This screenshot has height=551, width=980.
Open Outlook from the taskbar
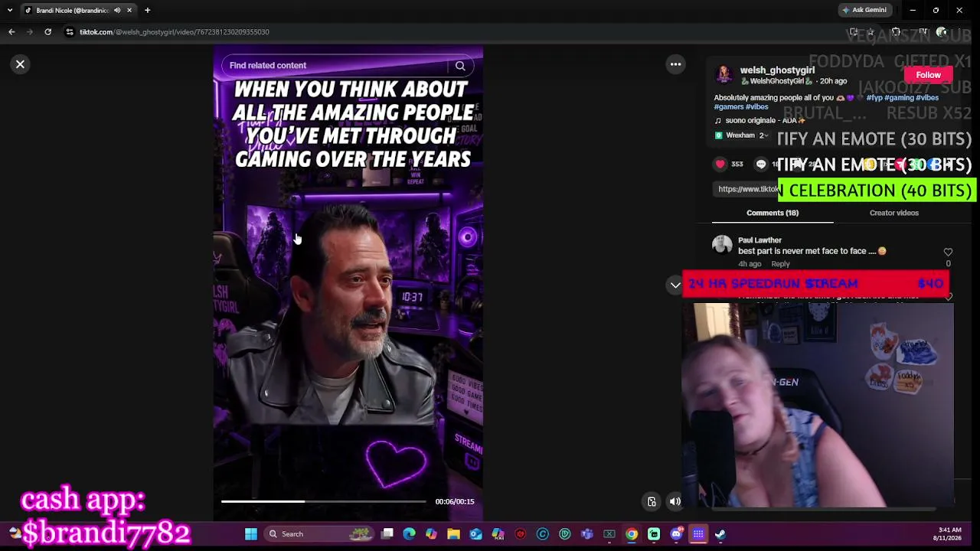tap(475, 534)
